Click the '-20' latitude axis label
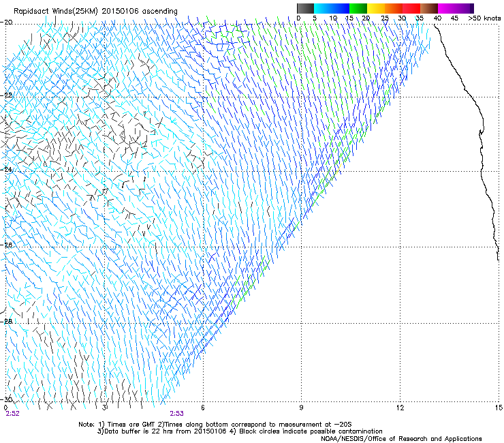504x443 pixels. point(6,22)
